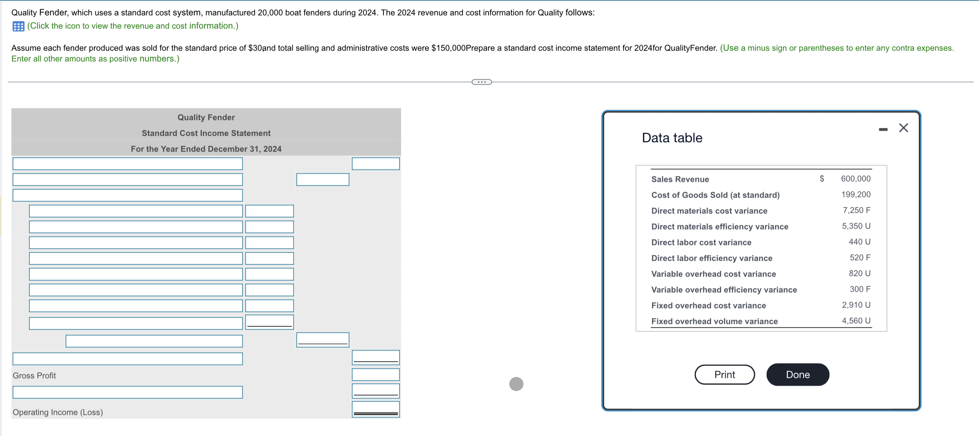Expand the ellipsis divider handle
Viewport: 980px width, 436px height.
tap(481, 82)
